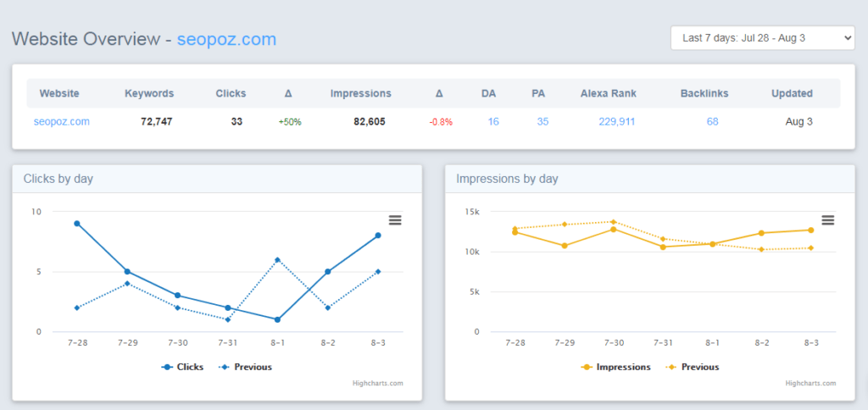Click the +50% clicks change value
Screen dimensions: 868x410
tap(290, 122)
